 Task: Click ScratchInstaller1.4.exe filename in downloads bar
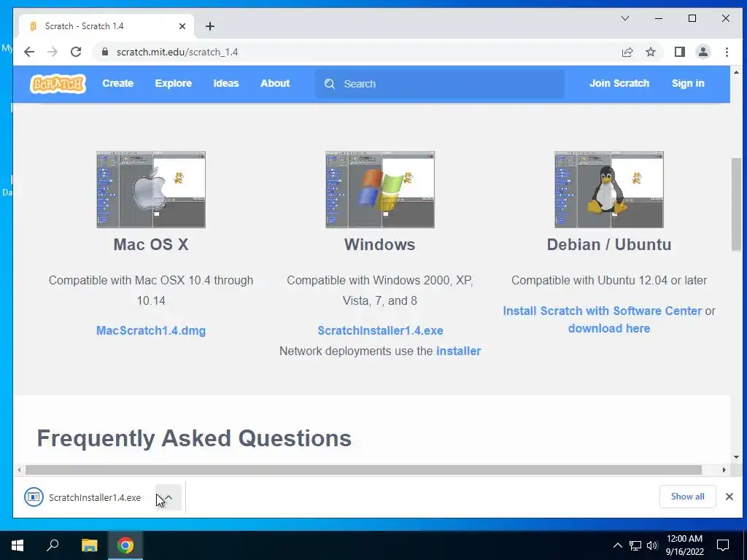click(x=95, y=497)
